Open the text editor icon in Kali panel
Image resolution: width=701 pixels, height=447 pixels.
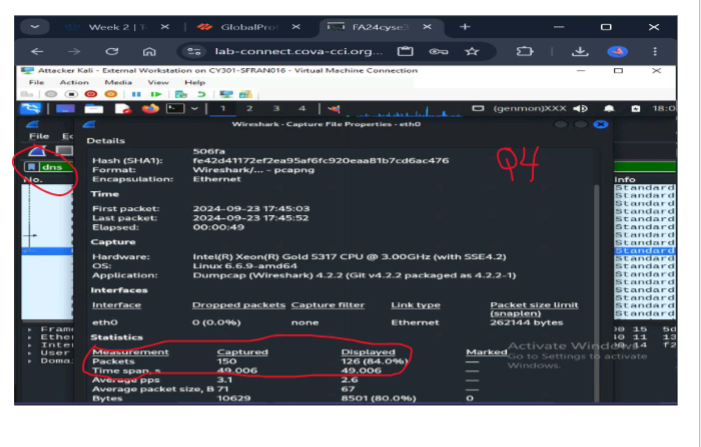click(123, 109)
